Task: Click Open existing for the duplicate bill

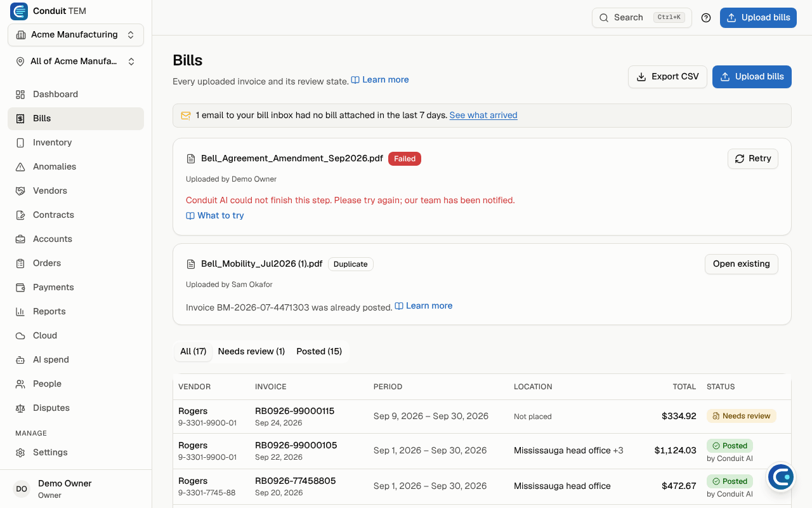Action: [x=742, y=264]
